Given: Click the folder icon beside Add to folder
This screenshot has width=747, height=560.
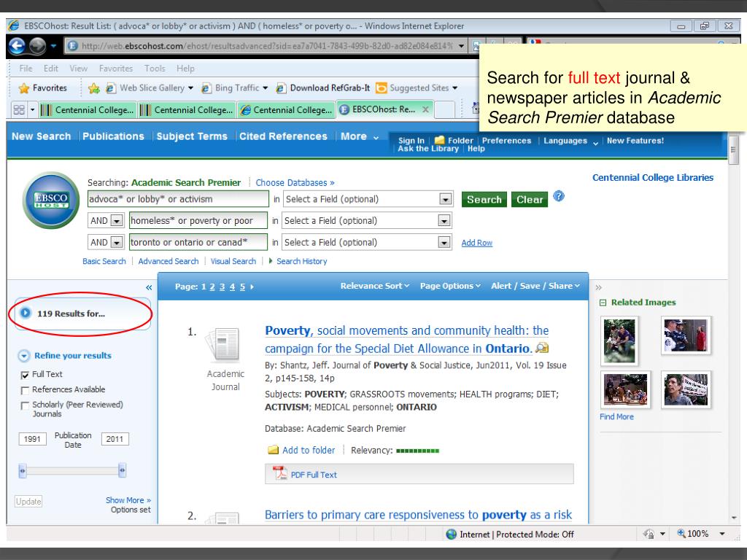Looking at the screenshot, I should click(x=273, y=450).
